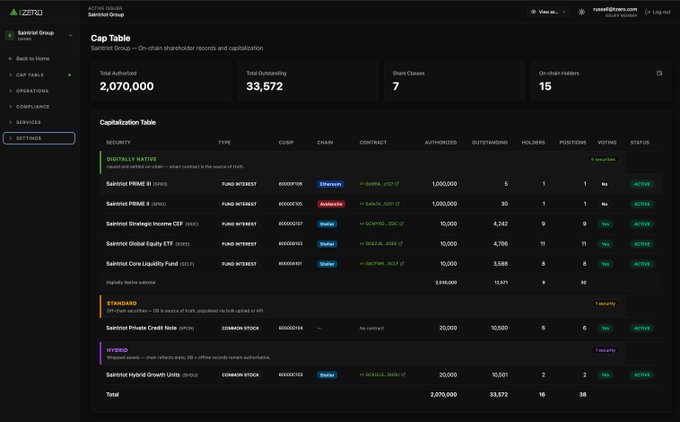This screenshot has width=680, height=422.
Task: Click the 4,706 outstanding value
Action: tap(500, 244)
